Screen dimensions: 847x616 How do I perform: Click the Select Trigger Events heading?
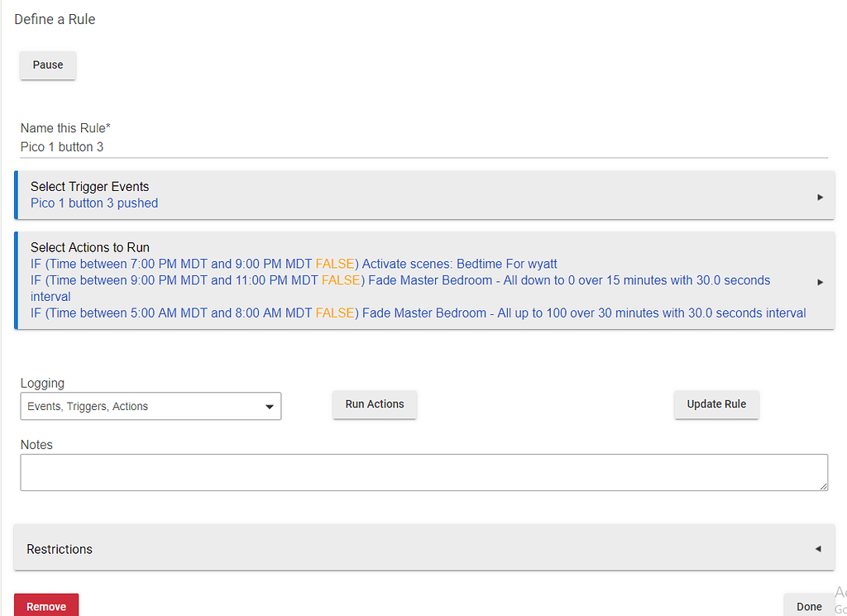[89, 187]
